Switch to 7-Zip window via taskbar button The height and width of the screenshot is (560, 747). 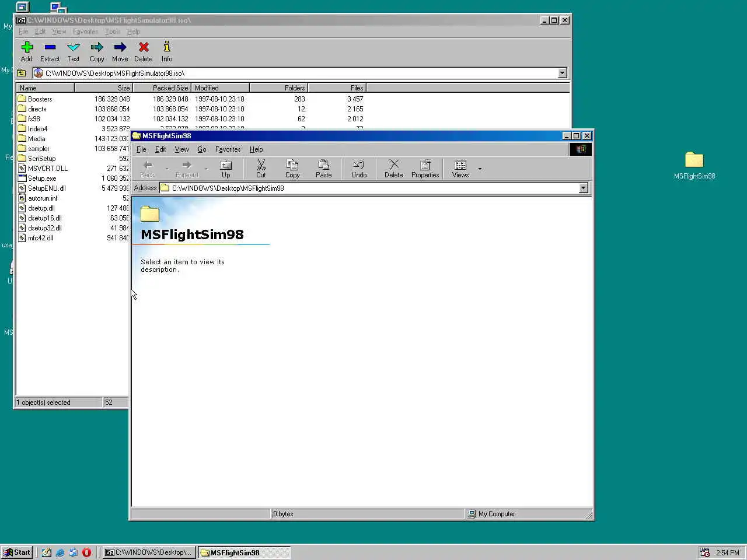point(149,552)
